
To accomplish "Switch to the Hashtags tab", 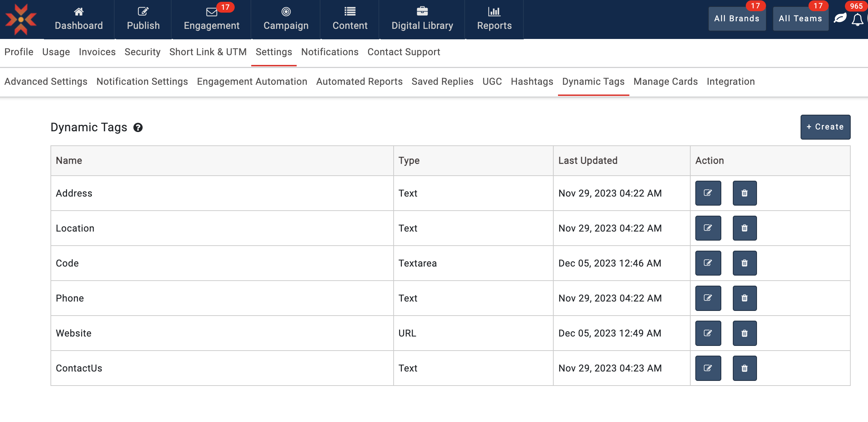I will (532, 82).
